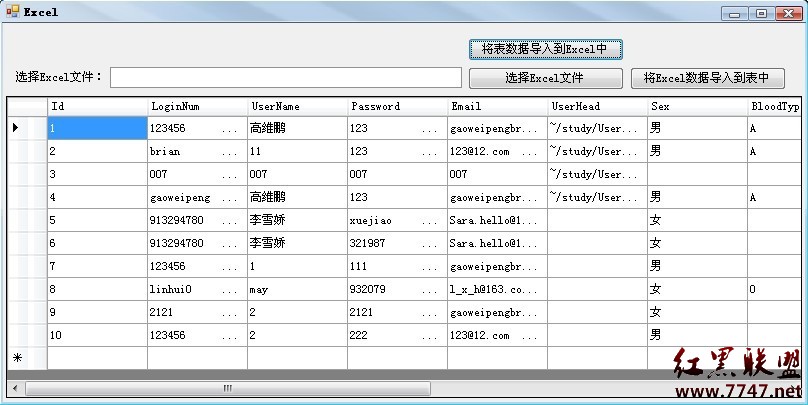
Task: Maximize the Excel window
Action: pos(761,13)
